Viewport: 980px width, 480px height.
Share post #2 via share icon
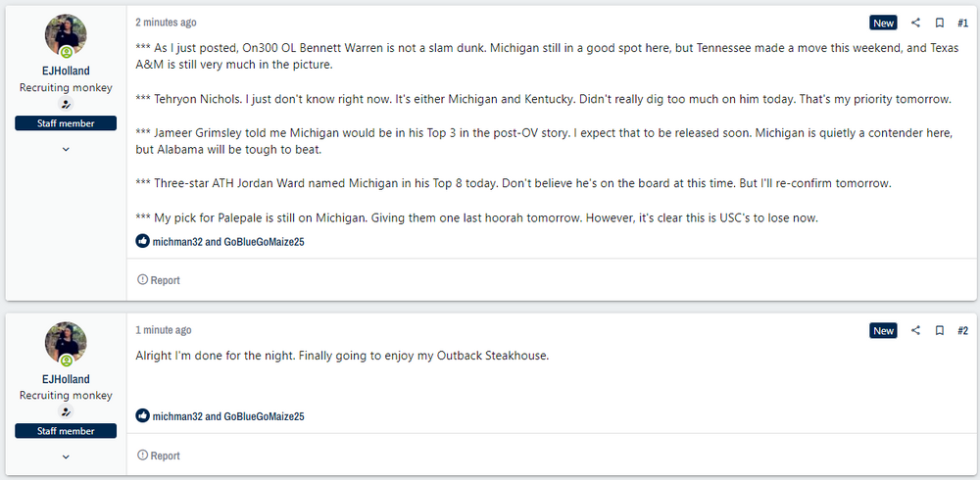916,330
